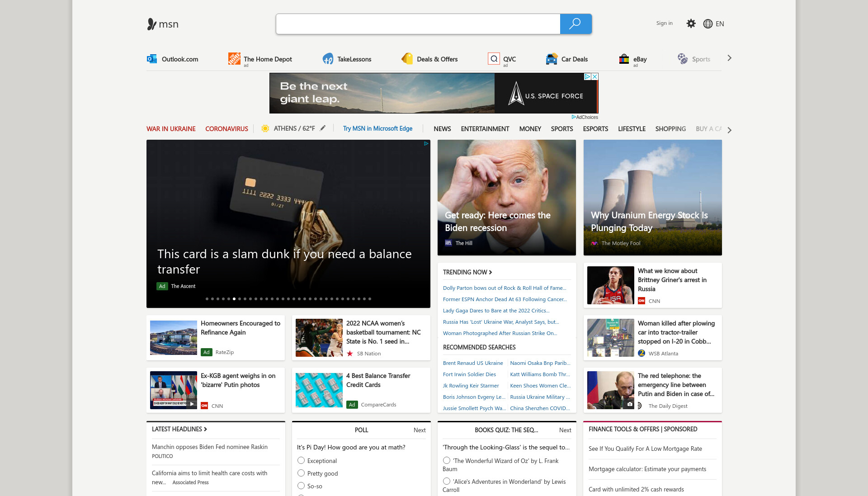Open the Uranium Energy Stock story card
This screenshot has height=496, width=868.
652,198
